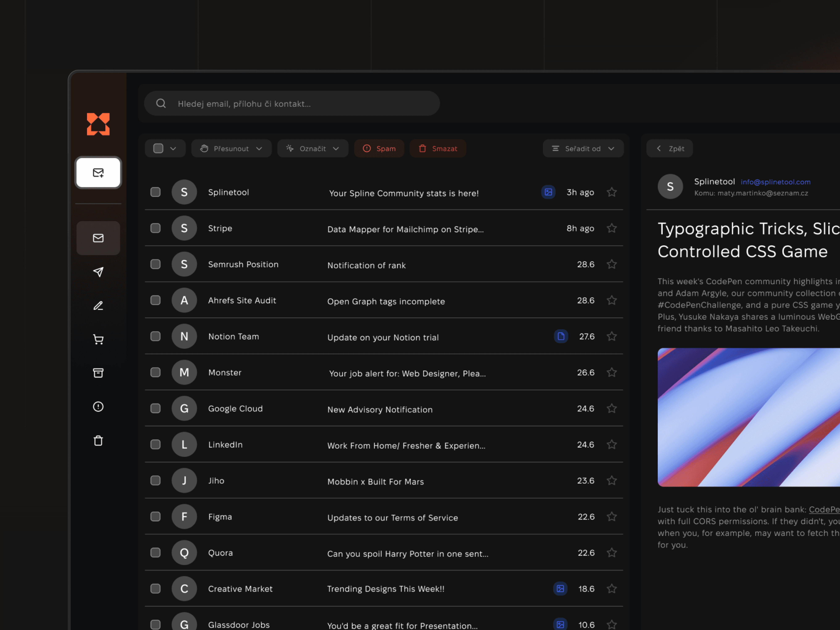Click the document attachment icon on Notion email
Viewport: 840px width, 630px height.
click(560, 336)
